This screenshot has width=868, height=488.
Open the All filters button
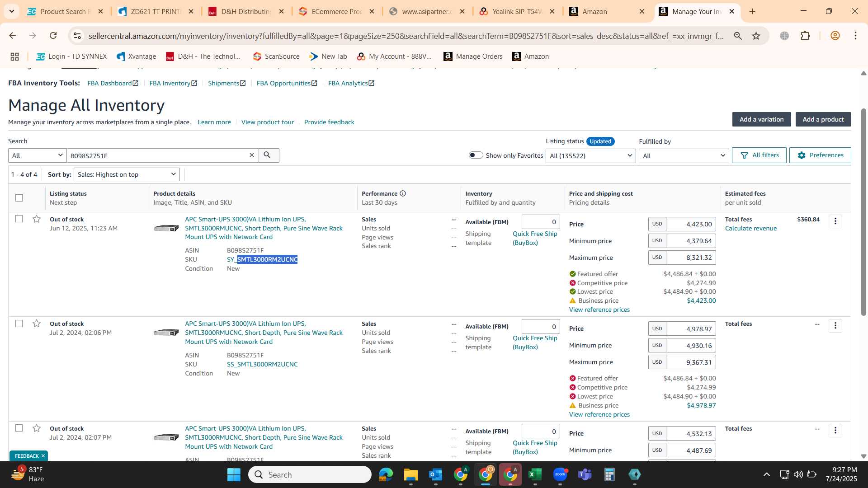[759, 155]
